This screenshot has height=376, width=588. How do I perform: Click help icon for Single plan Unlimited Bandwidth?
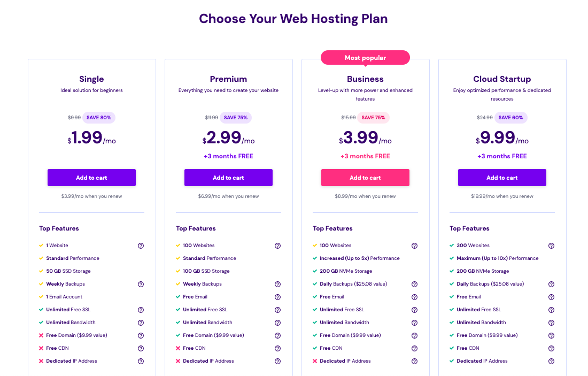point(141,323)
